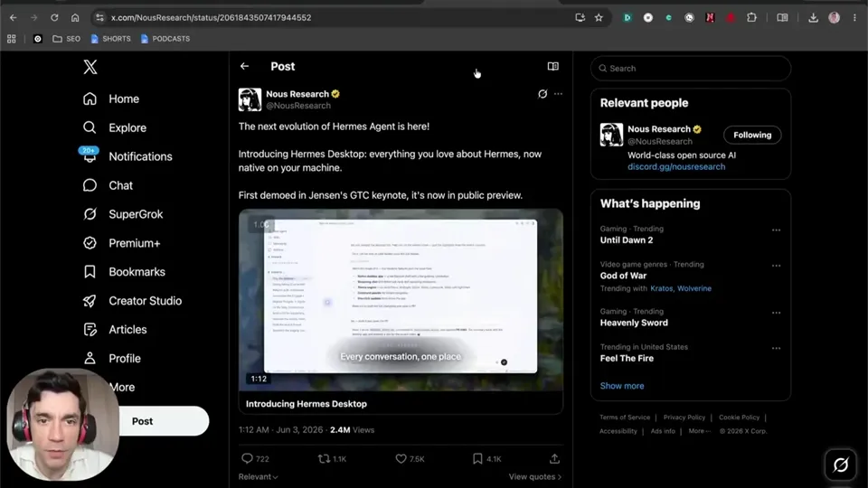
Task: Open the Accessibility footer link
Action: coord(618,431)
